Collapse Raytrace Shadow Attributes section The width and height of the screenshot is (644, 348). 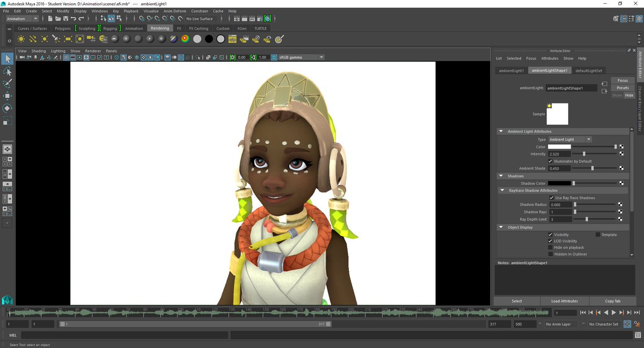pos(503,190)
